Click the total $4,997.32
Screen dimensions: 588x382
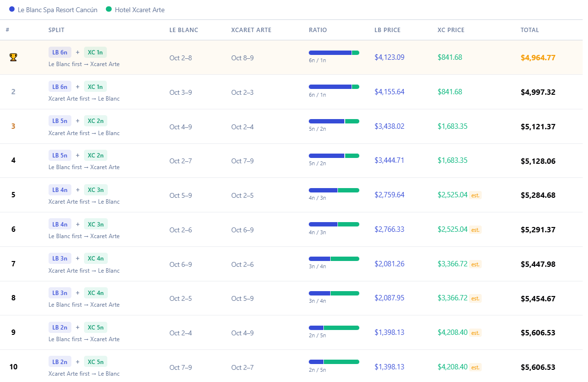tap(538, 92)
